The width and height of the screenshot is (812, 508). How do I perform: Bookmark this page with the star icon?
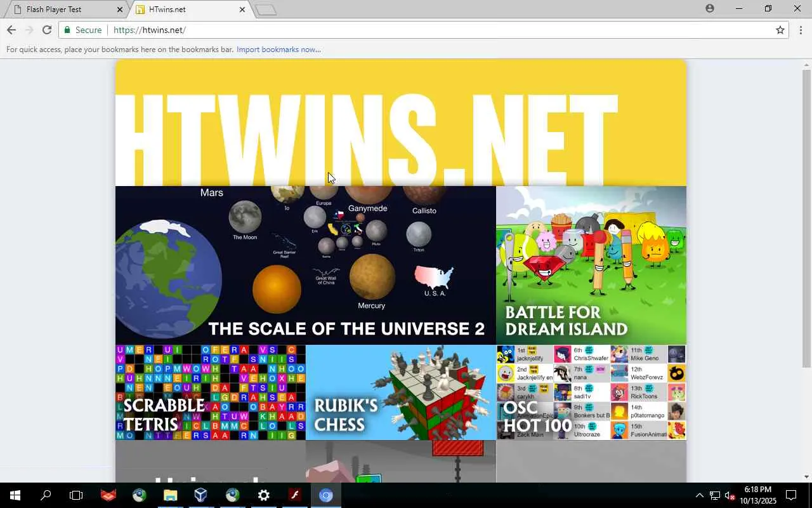pyautogui.click(x=780, y=30)
